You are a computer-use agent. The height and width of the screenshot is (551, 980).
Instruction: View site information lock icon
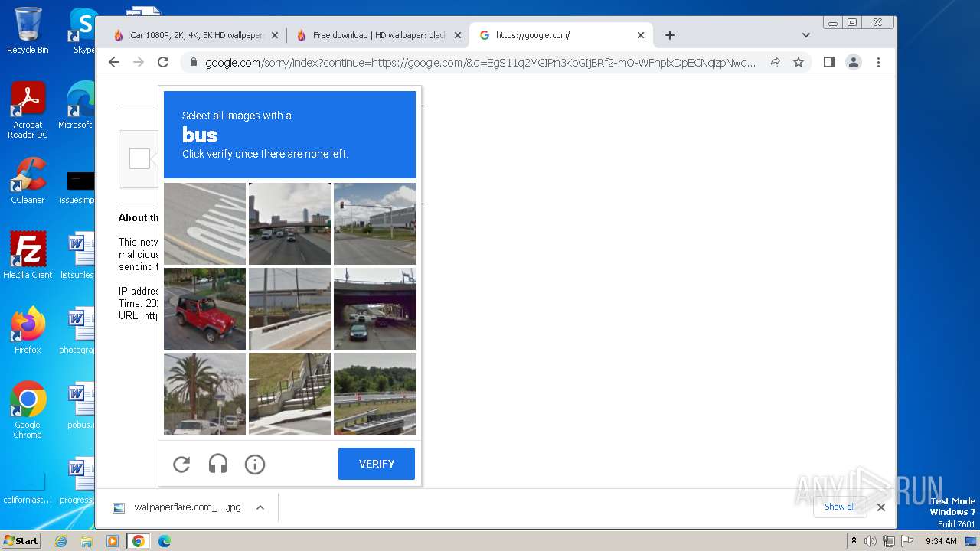pos(194,63)
